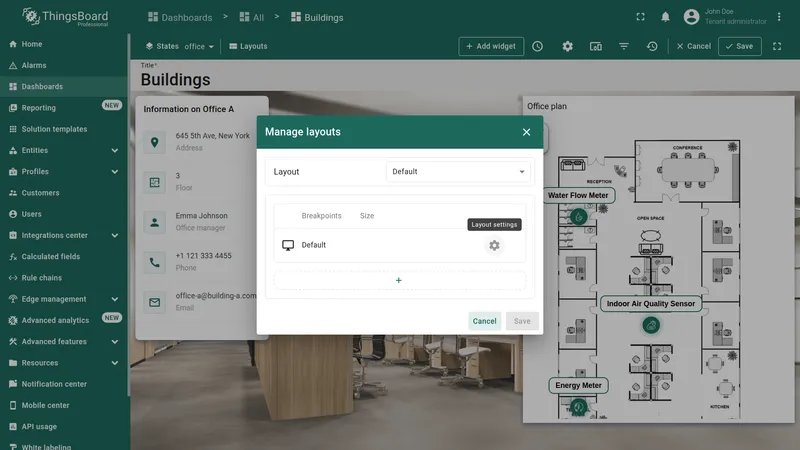Open version history icon in toolbar
This screenshot has width=800, height=450.
point(652,46)
